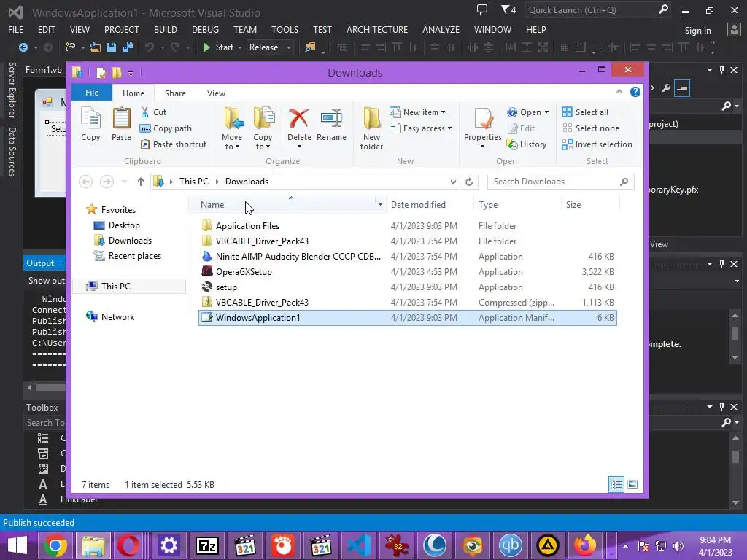Click Data Sources side tab

pyautogui.click(x=12, y=152)
